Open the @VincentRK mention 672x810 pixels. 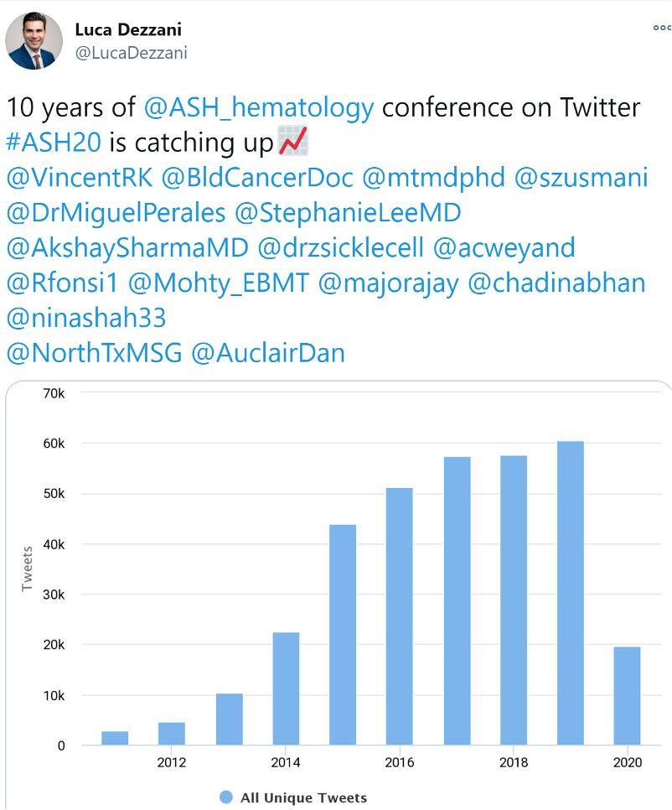80,177
